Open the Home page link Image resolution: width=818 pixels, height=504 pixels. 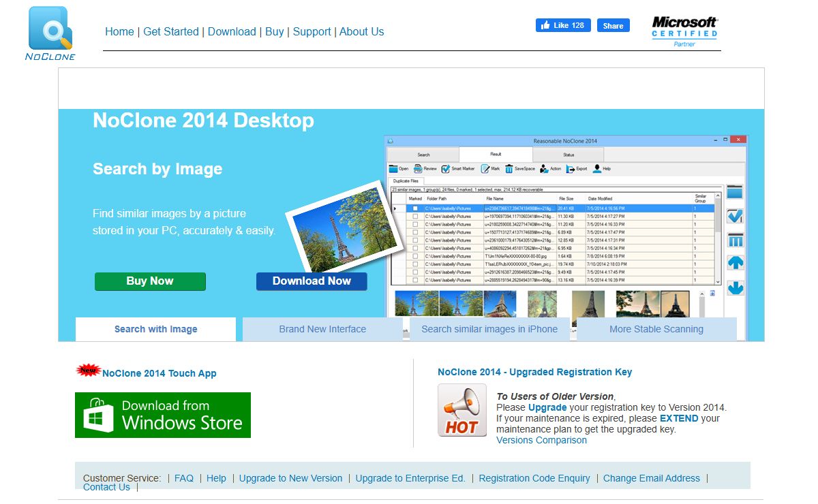(x=119, y=31)
